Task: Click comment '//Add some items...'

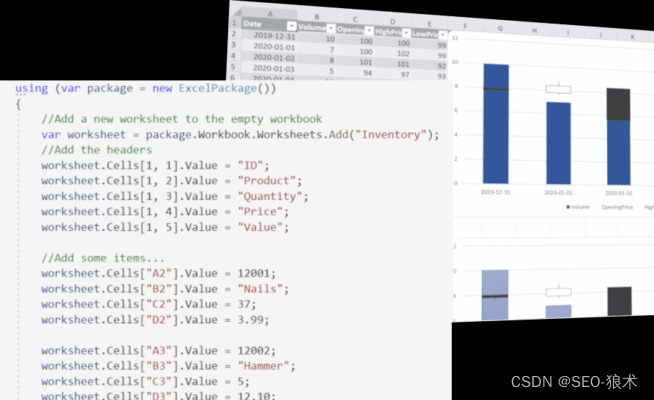Action: [103, 258]
